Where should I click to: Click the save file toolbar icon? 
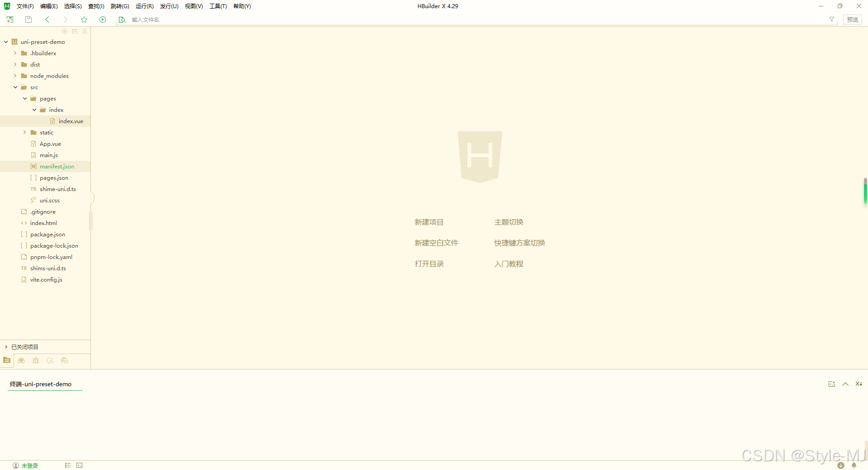pyautogui.click(x=28, y=19)
